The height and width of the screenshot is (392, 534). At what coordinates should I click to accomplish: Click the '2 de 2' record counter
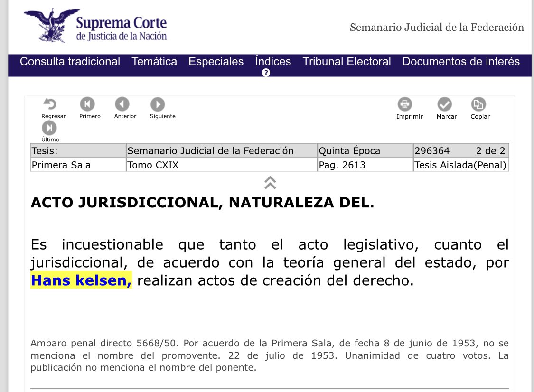tap(490, 150)
